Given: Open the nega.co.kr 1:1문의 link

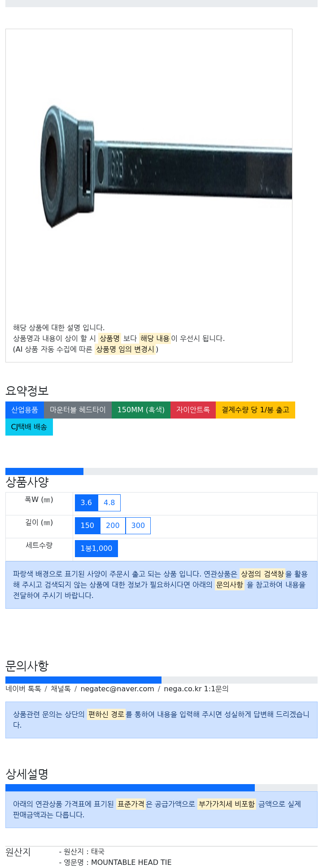Looking at the screenshot, I should pos(196,689).
